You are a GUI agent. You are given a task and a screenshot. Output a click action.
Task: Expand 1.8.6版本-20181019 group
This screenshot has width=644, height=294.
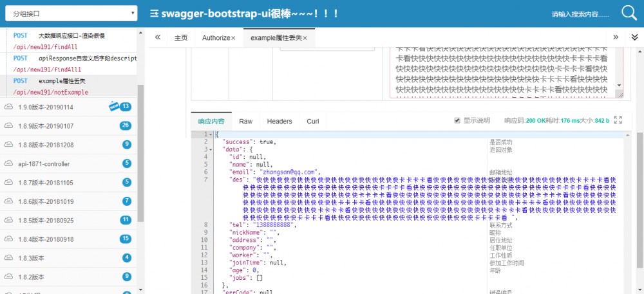coord(68,201)
